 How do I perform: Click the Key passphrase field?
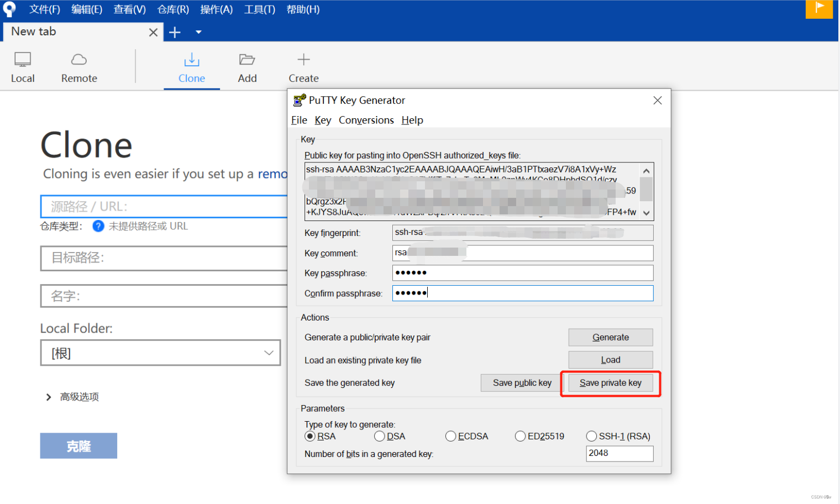tap(523, 273)
